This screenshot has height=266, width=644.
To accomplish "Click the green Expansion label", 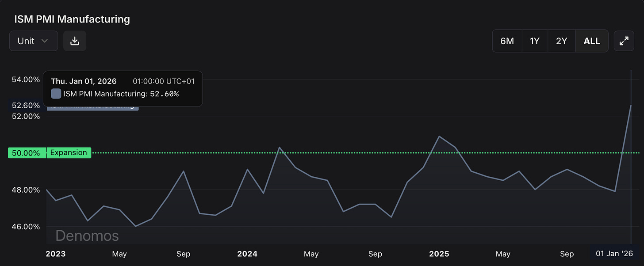I will coord(69,152).
